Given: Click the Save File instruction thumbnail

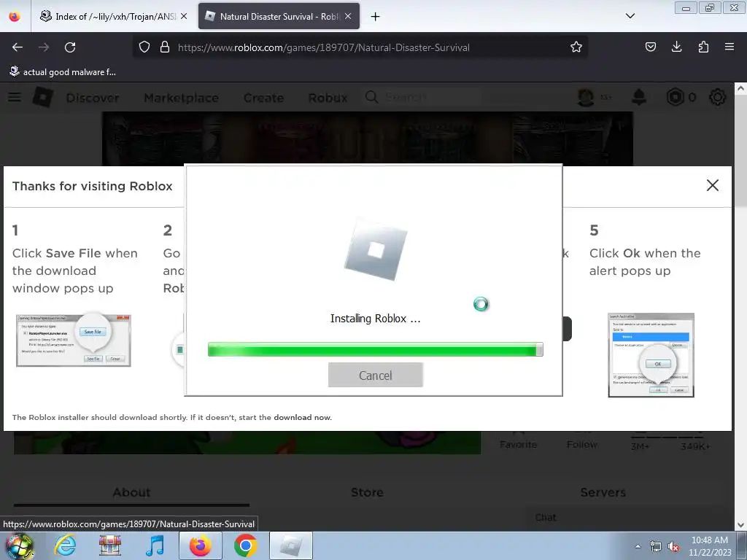Looking at the screenshot, I should pyautogui.click(x=74, y=339).
